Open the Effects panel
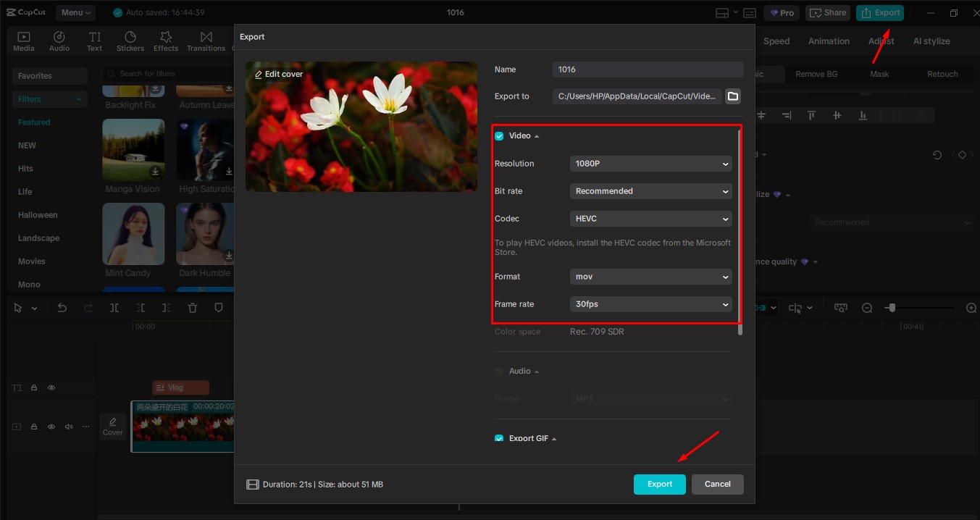 click(x=165, y=41)
